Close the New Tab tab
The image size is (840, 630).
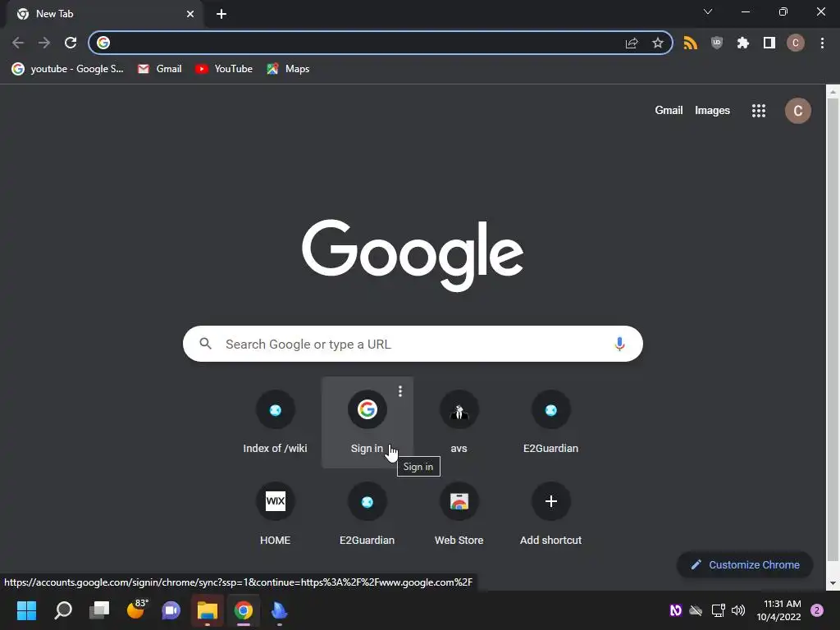click(x=190, y=14)
